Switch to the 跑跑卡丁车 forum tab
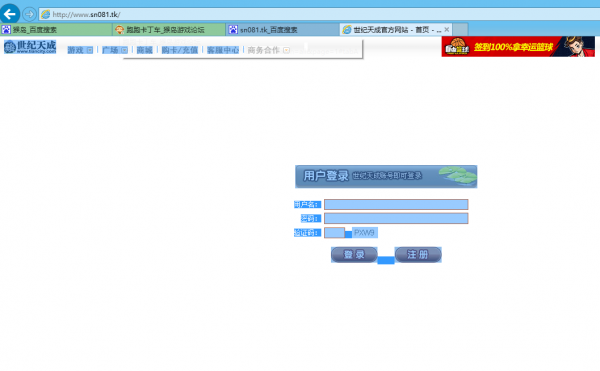Viewport: 600px width, 371px height. (x=169, y=29)
